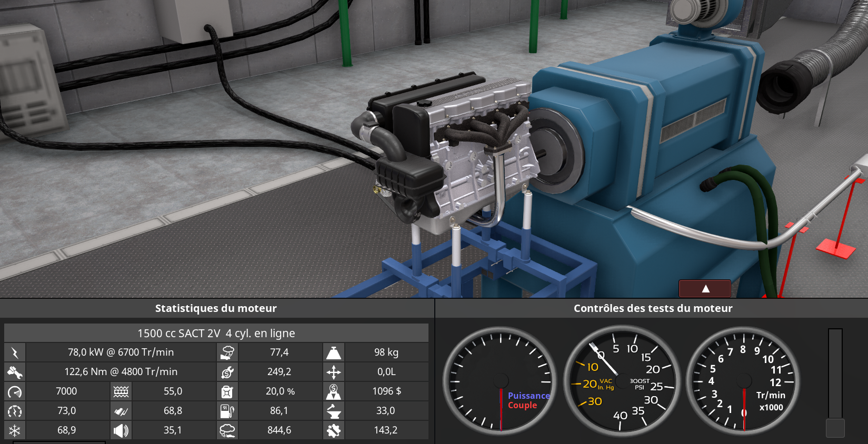The image size is (868, 444).
Task: Click the throttle slider handle
Action: (835, 428)
